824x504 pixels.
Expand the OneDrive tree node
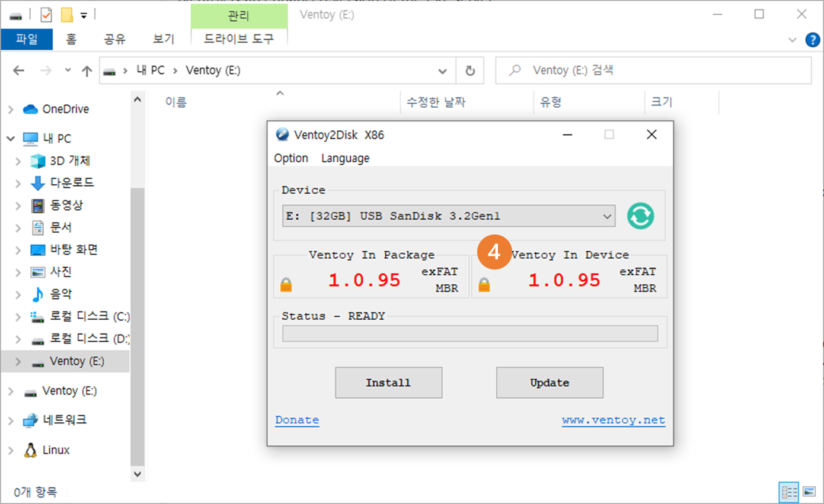coord(11,110)
